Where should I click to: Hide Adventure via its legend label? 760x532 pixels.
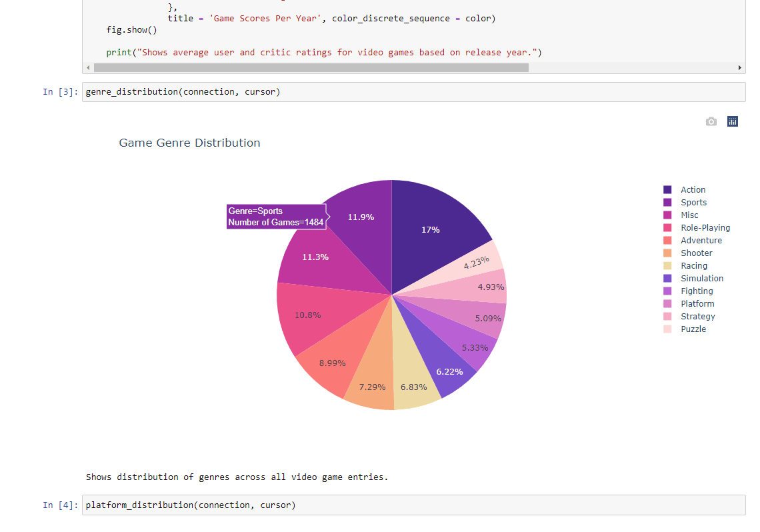701,240
